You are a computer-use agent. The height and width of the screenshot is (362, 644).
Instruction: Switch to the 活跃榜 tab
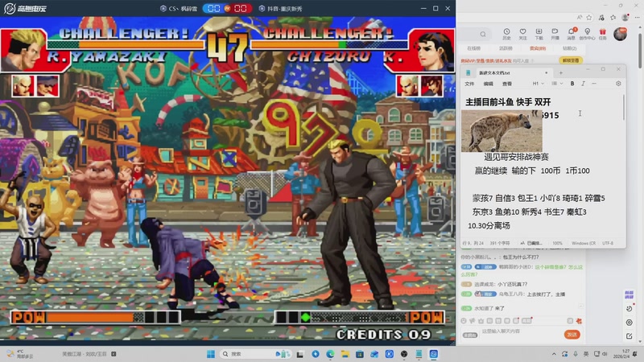point(506,48)
